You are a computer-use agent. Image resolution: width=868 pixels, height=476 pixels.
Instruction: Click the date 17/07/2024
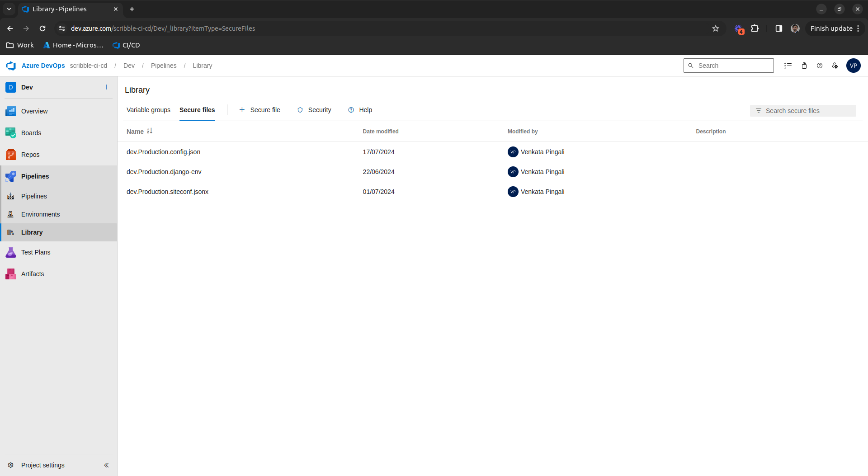pyautogui.click(x=378, y=152)
